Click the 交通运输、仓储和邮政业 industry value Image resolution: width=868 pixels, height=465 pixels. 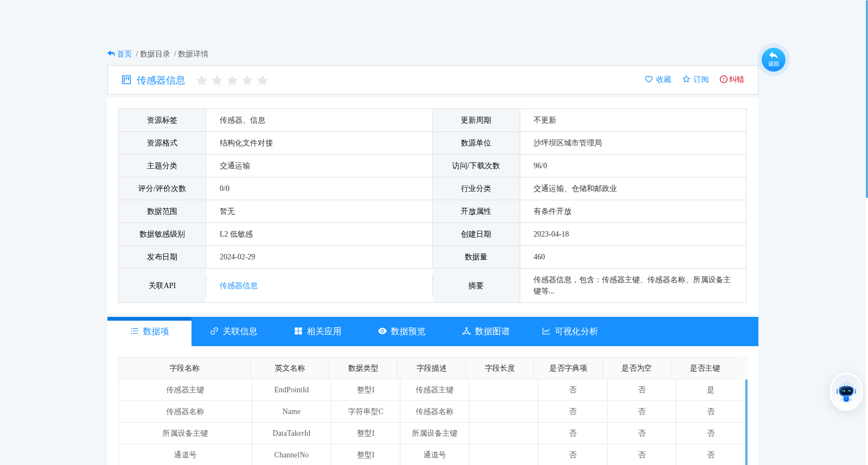coord(575,189)
